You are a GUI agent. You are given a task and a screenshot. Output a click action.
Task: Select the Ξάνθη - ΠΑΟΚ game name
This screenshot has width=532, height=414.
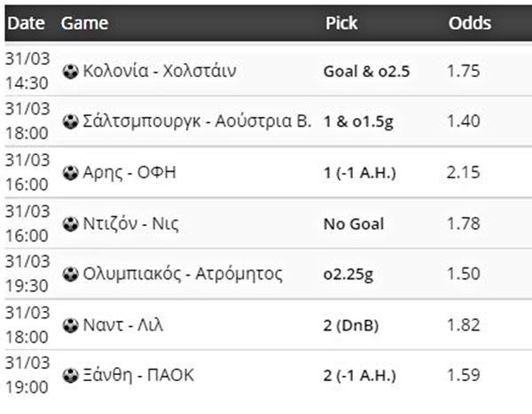(x=138, y=376)
